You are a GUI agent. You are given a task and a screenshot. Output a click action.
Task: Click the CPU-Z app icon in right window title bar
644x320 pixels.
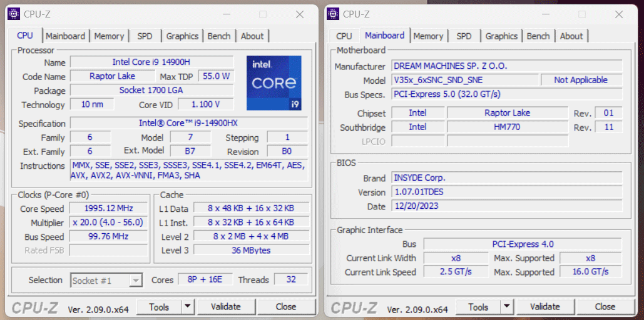click(333, 14)
